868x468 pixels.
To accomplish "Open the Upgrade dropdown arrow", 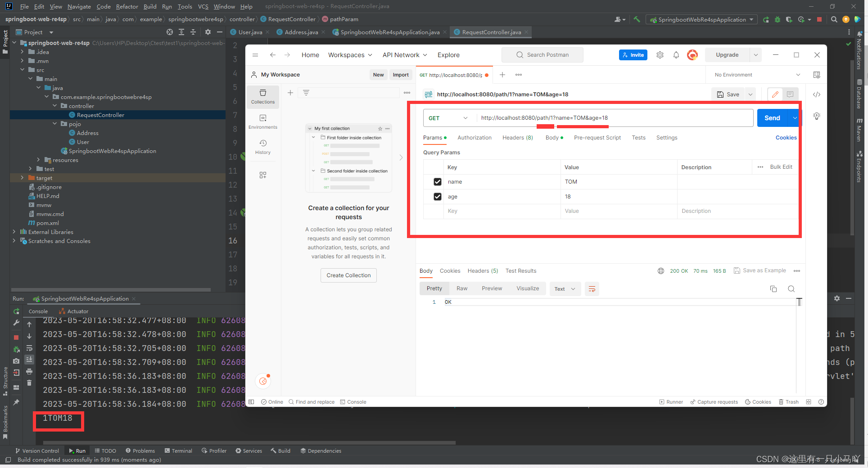I will 755,55.
